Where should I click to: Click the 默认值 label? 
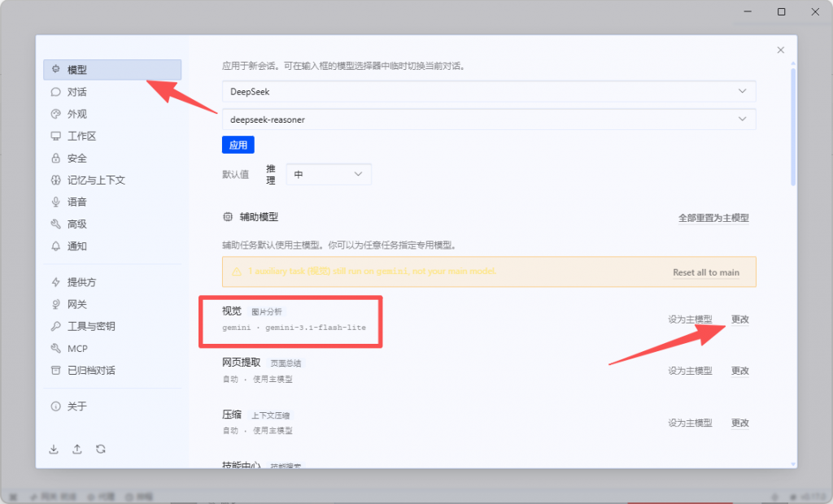coord(235,174)
